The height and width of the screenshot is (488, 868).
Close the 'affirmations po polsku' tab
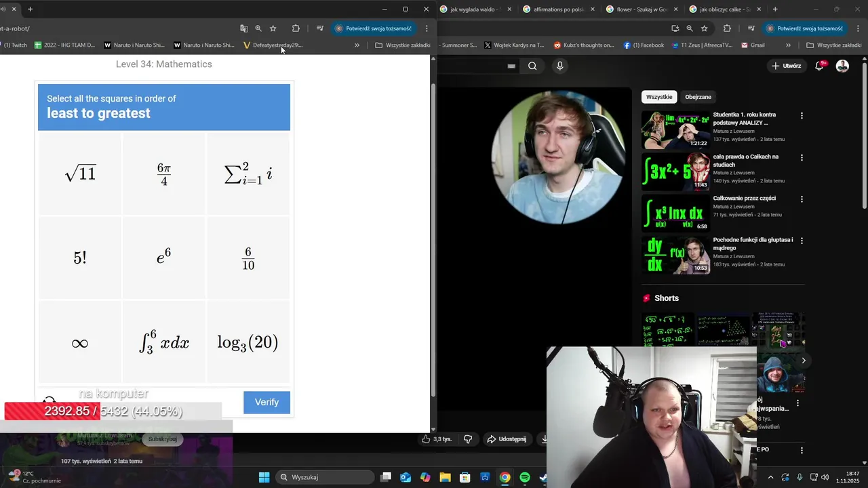[593, 9]
